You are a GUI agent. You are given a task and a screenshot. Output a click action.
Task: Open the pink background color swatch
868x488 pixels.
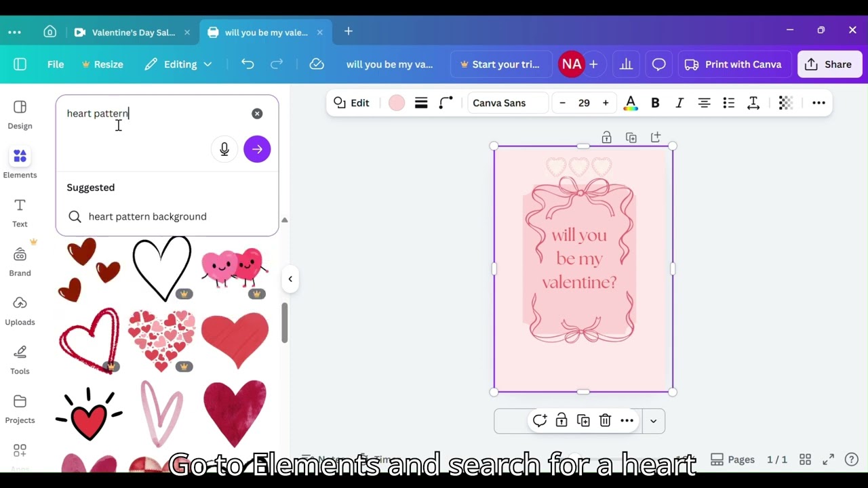point(397,103)
